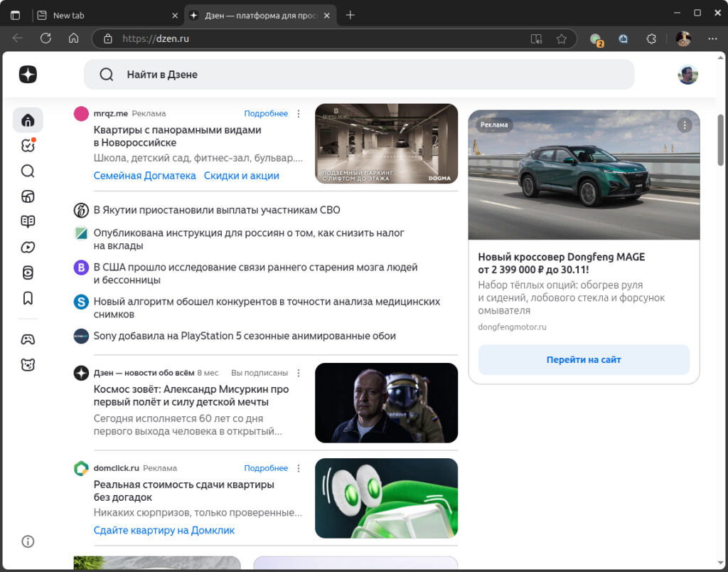Viewport: 728px width, 572px height.
Task: Click the page vertical scrollbar thumb
Action: click(x=721, y=139)
